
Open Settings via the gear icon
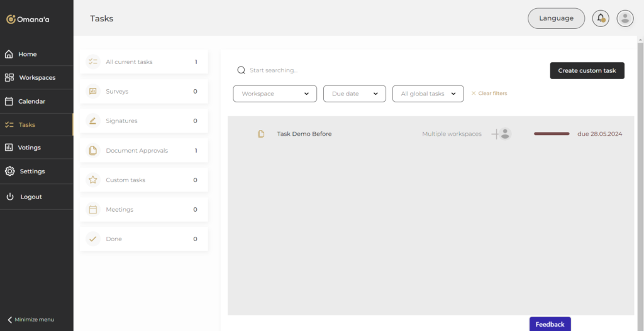coord(9,171)
